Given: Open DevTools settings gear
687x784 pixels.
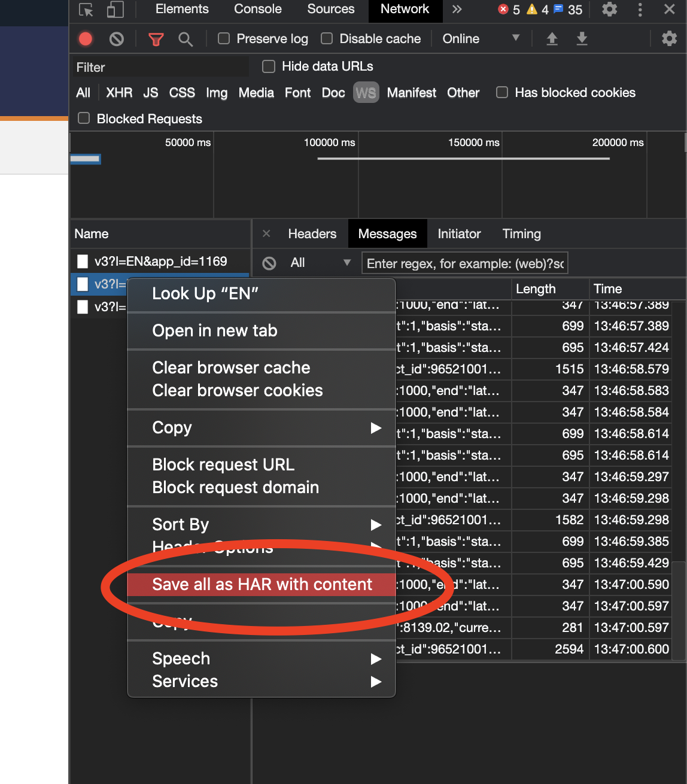Looking at the screenshot, I should [x=668, y=38].
